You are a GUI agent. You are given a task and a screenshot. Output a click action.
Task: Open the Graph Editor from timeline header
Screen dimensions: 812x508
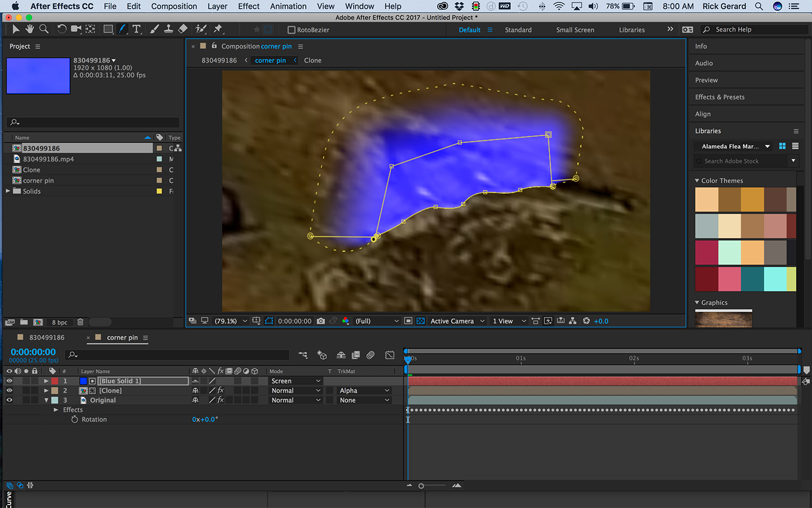390,355
